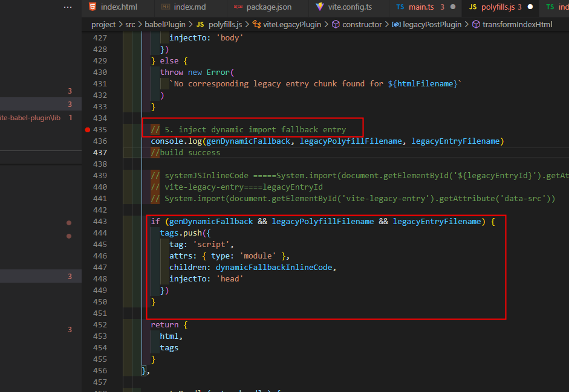
Task: Open the editor more actions ellipsis menu
Action: (67, 7)
